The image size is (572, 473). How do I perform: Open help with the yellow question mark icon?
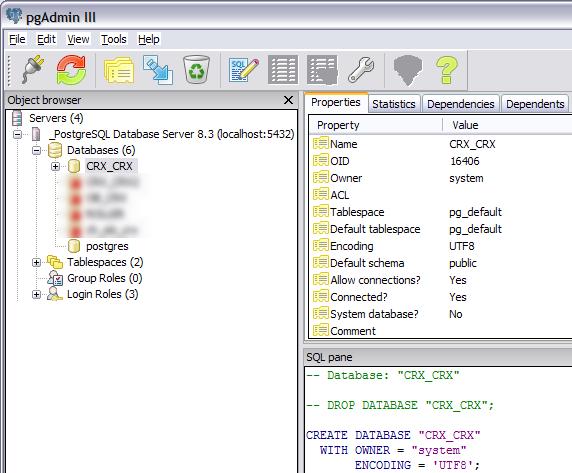click(447, 70)
